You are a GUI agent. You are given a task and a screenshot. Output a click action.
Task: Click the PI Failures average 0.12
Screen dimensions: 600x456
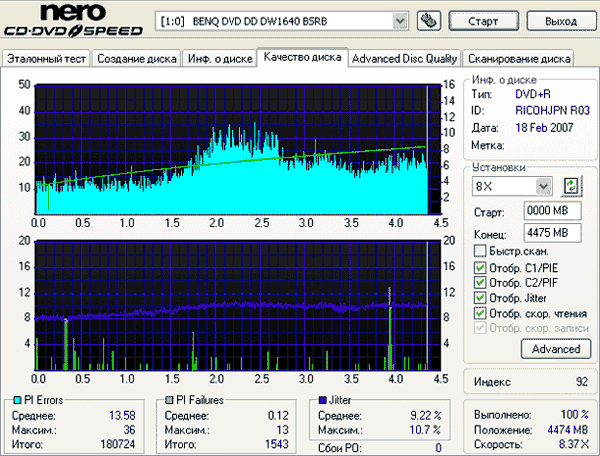coord(278,415)
